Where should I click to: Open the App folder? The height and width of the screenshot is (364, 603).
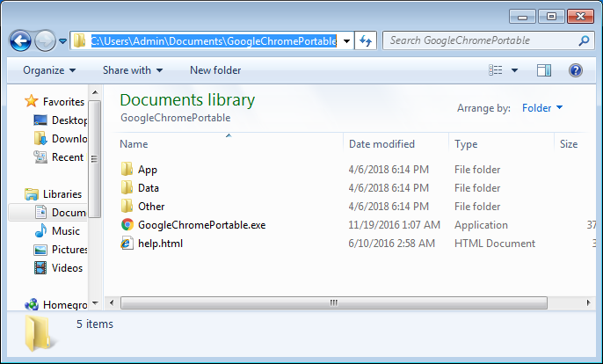click(147, 170)
